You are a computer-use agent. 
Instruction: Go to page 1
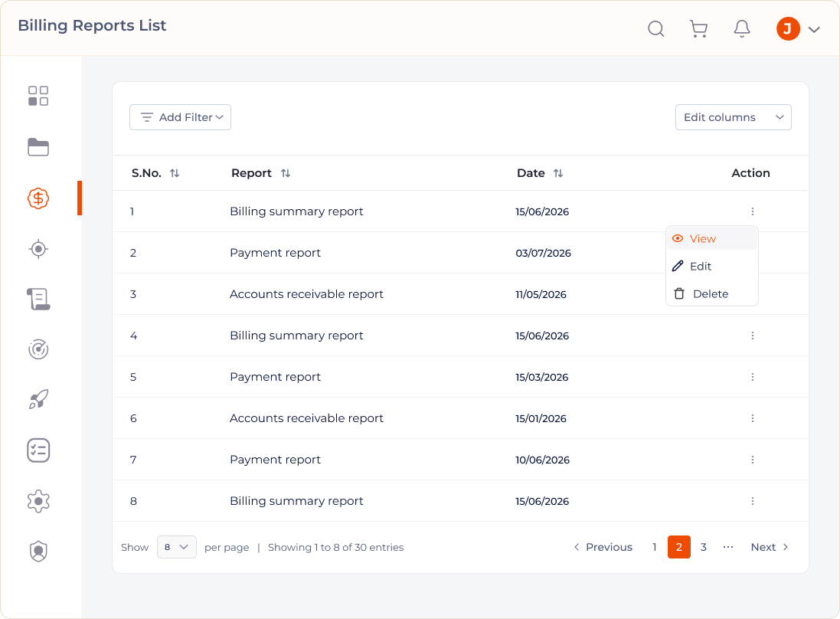[654, 547]
